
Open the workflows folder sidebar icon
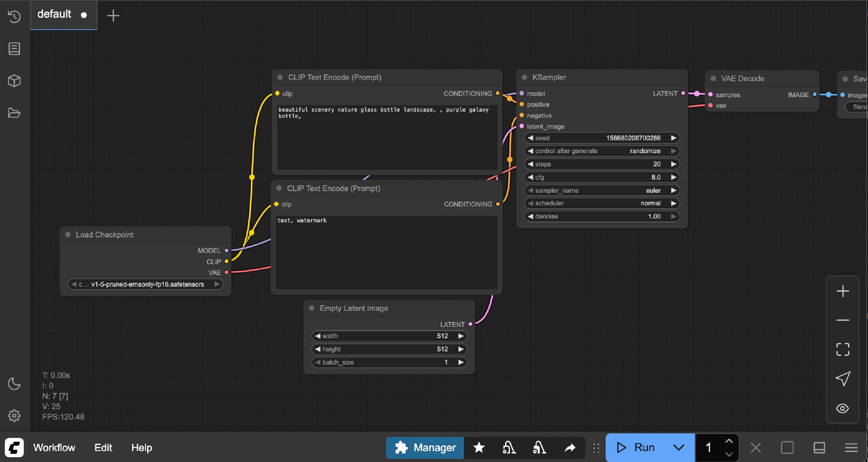pyautogui.click(x=14, y=113)
